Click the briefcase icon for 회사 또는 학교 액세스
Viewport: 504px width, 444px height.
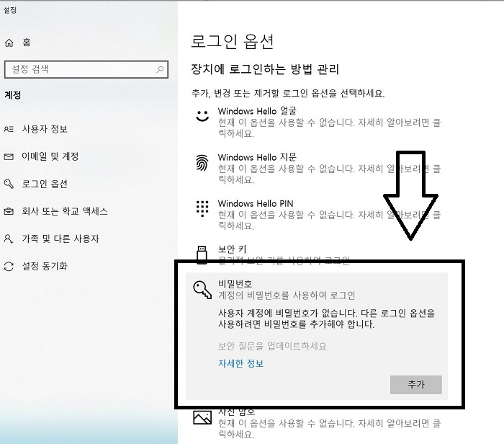9,211
